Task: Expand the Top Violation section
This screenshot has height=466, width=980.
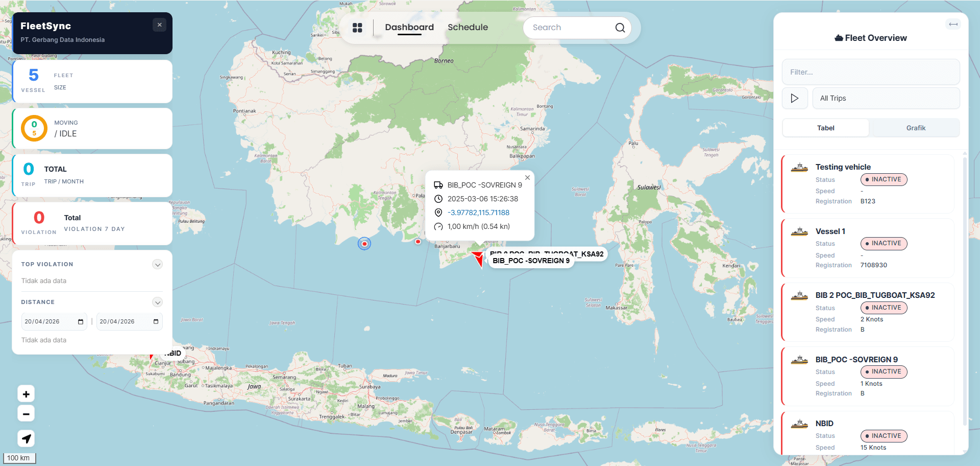Action: click(157, 265)
